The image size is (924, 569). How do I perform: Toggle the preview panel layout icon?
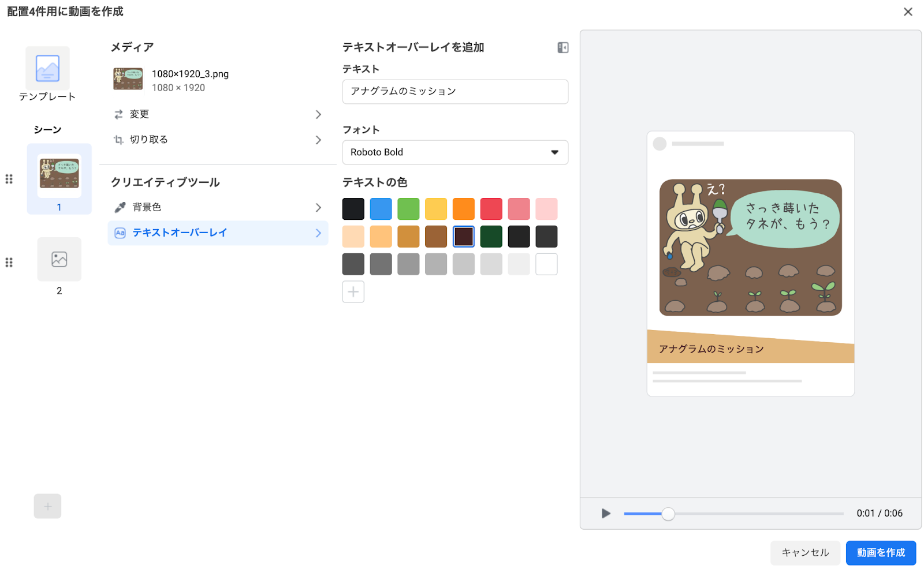coord(562,48)
